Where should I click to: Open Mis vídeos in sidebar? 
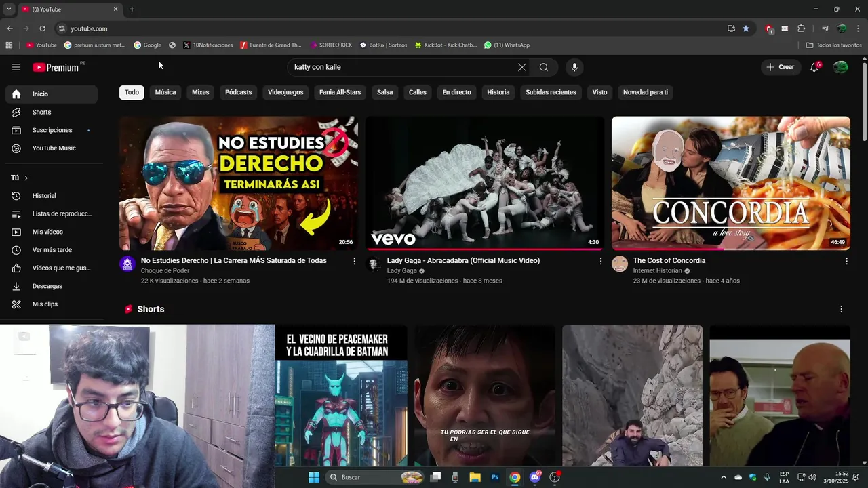52,232
